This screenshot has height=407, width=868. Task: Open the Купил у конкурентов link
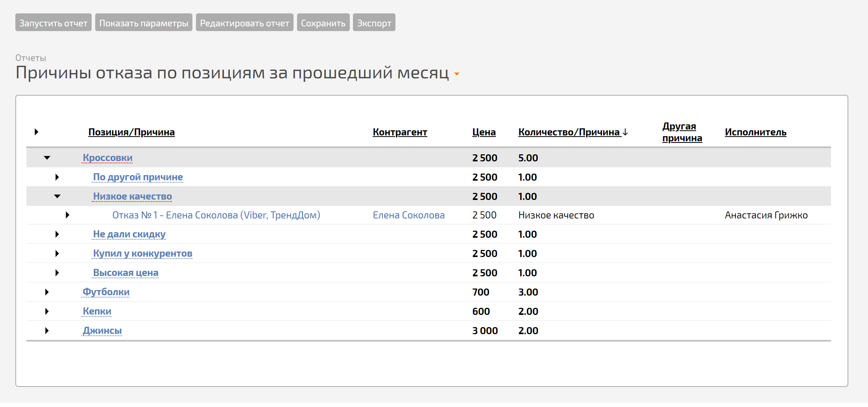[x=142, y=254]
